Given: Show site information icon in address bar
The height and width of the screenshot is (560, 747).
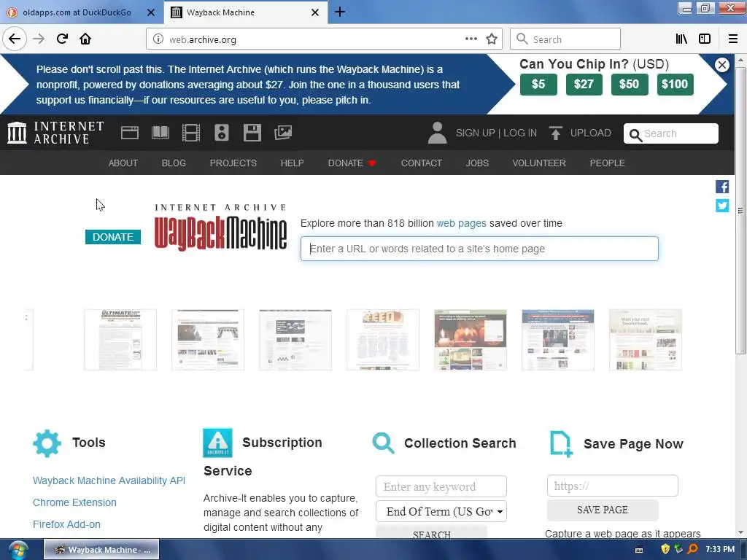Looking at the screenshot, I should pyautogui.click(x=158, y=39).
